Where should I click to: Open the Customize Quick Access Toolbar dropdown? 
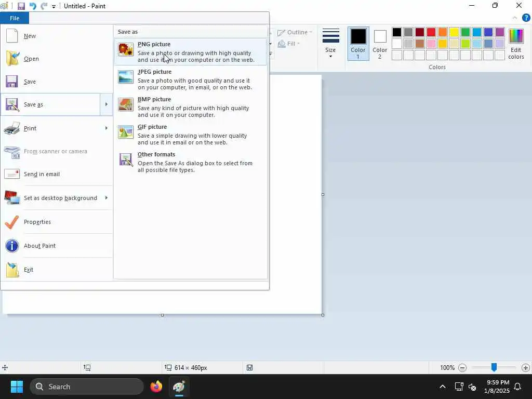54,6
